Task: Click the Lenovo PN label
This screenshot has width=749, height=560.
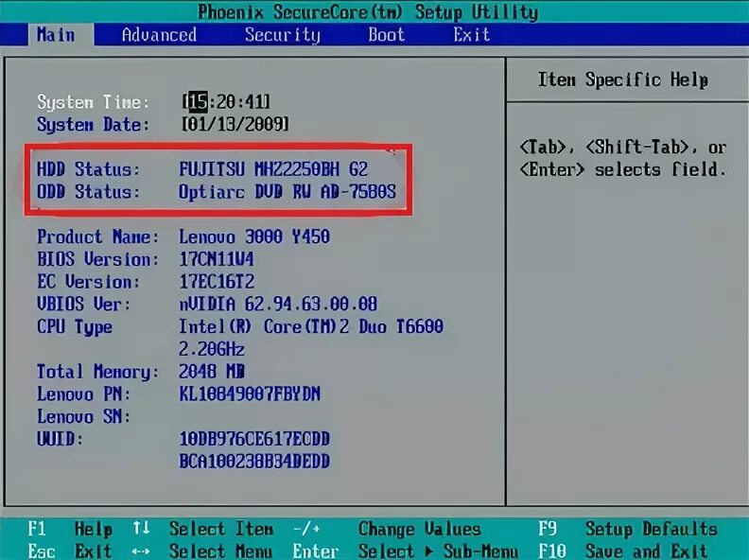Action: pyautogui.click(x=83, y=394)
